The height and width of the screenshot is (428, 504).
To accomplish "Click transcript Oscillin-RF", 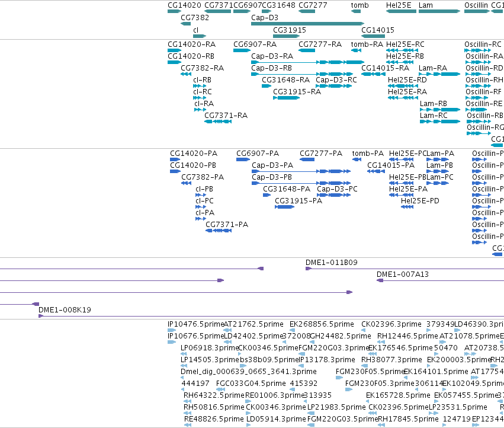I will point(477,98).
